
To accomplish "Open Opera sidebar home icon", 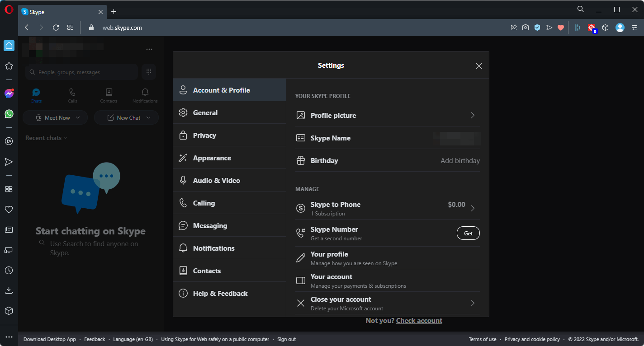I will (9, 46).
